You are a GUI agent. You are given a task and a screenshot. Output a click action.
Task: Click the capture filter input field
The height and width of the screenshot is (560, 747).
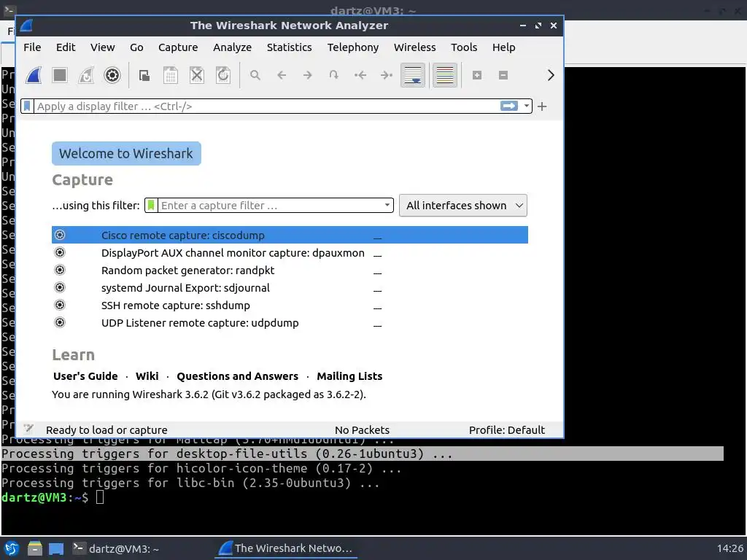[x=270, y=205]
